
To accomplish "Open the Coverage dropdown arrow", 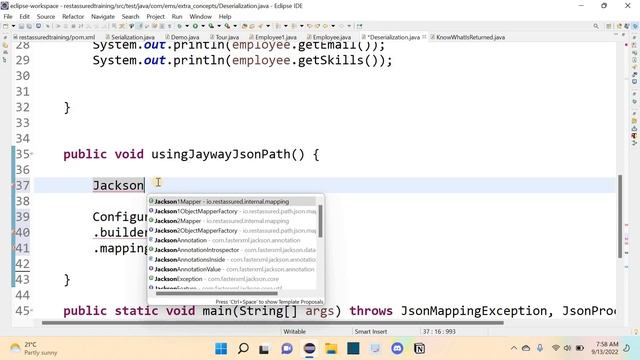I will tap(220, 26).
